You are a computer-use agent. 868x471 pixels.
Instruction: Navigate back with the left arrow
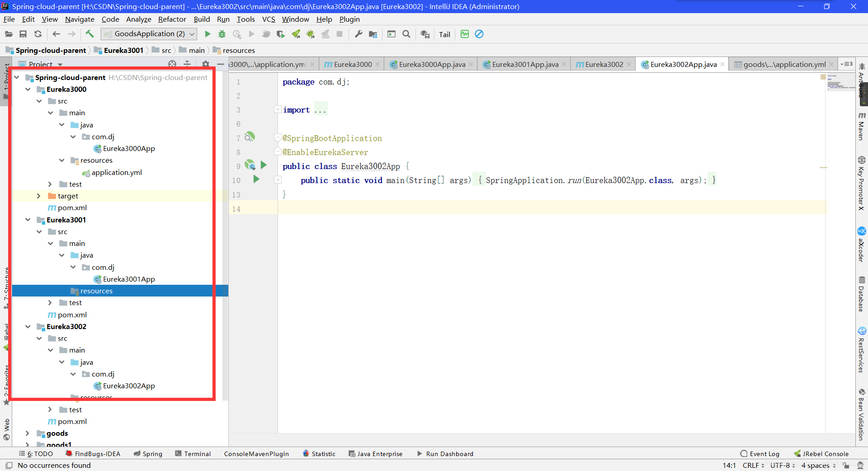click(x=57, y=34)
